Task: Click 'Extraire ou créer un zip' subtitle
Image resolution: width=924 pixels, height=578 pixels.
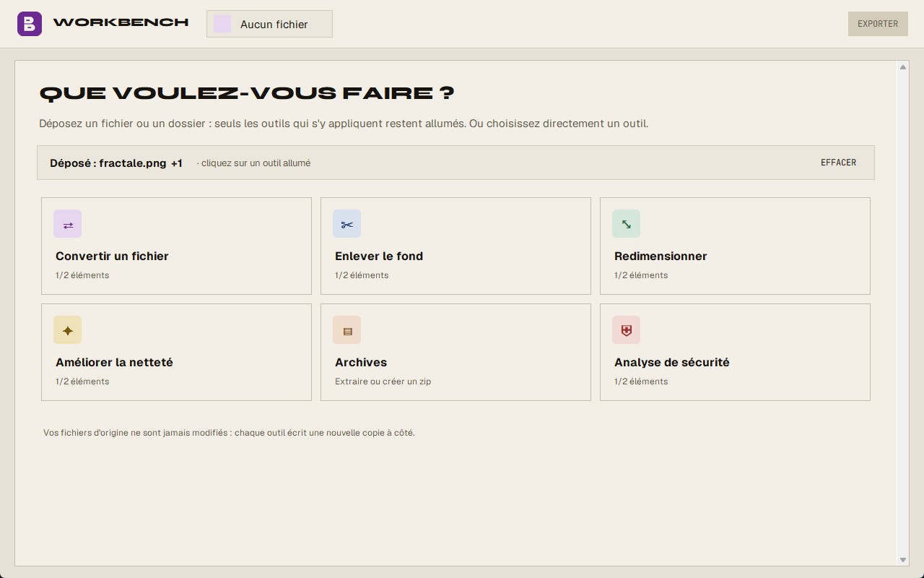Action: click(383, 381)
